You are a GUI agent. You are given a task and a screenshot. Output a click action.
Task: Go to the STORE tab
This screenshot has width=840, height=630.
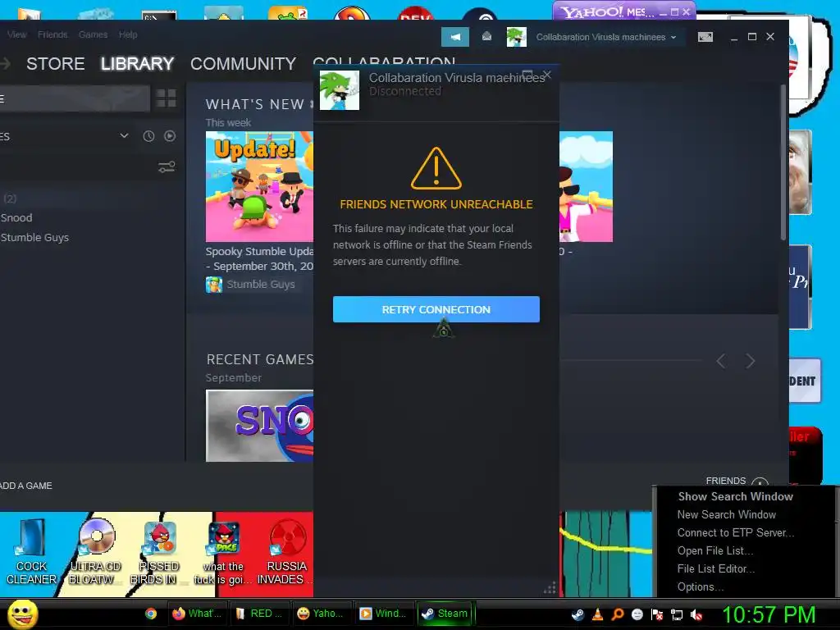click(x=55, y=64)
